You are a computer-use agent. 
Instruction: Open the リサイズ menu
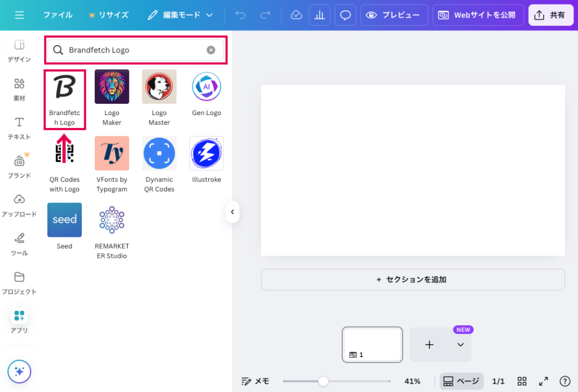[109, 15]
